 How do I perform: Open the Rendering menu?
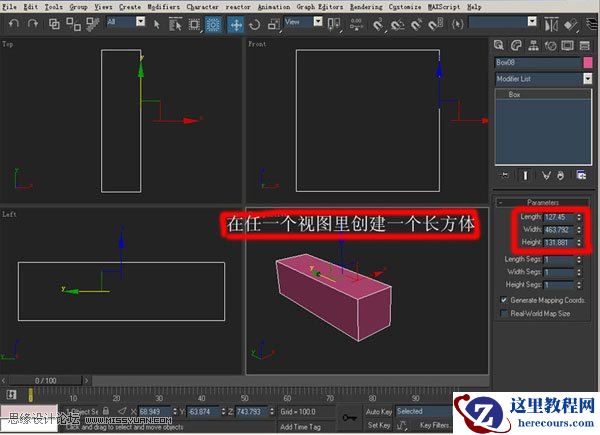[x=366, y=7]
